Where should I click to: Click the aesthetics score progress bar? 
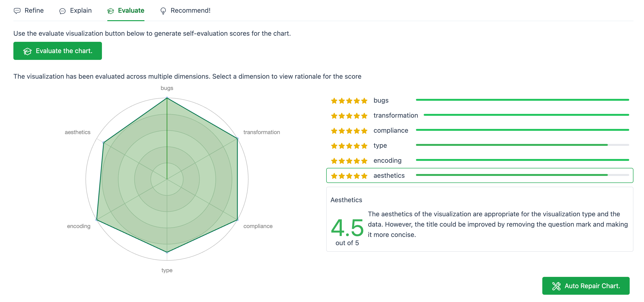pyautogui.click(x=522, y=175)
